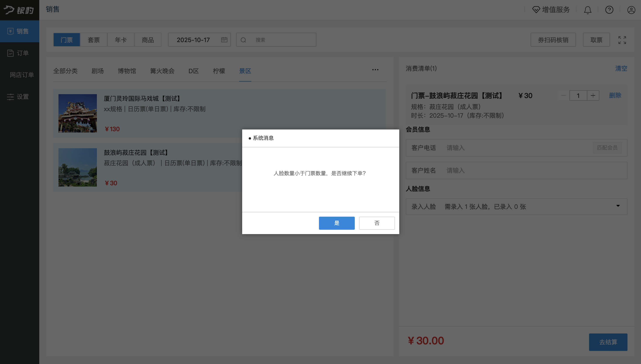The width and height of the screenshot is (641, 364).
Task: Increase ticket quantity with plus button
Action: [x=593, y=95]
